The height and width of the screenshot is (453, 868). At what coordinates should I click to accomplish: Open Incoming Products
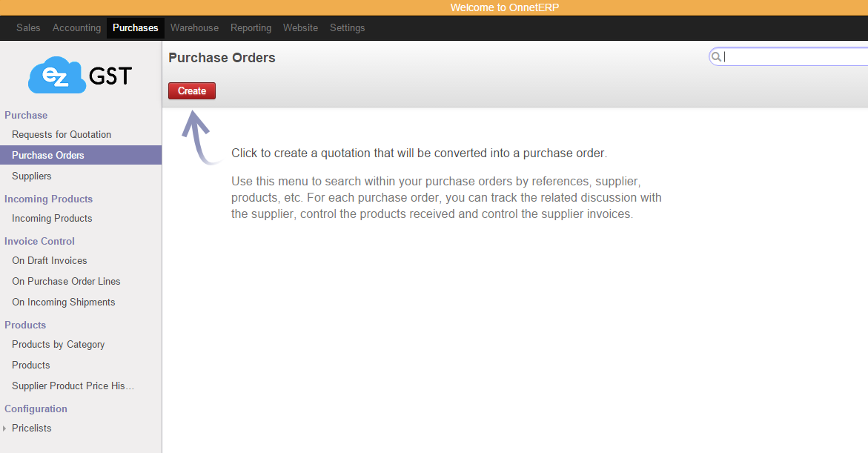(52, 218)
